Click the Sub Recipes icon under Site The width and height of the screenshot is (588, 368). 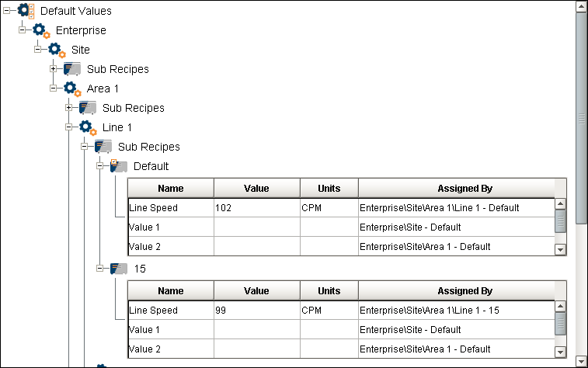tap(72, 69)
